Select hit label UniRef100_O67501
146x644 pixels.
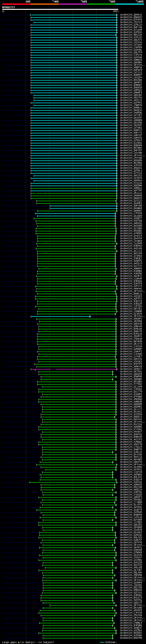[131, 372]
